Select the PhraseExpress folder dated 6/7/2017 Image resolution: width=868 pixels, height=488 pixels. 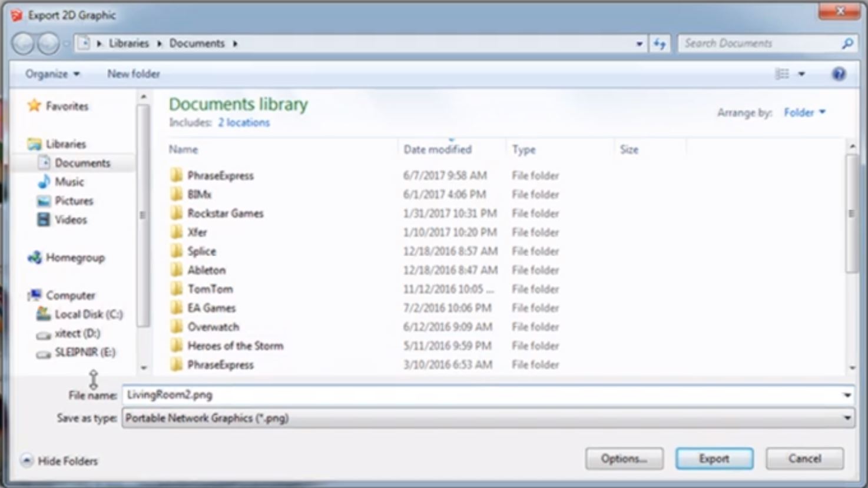221,175
